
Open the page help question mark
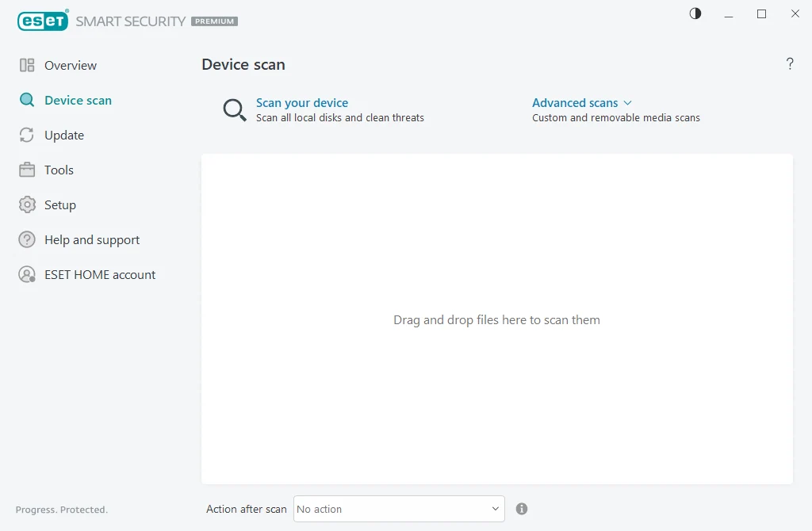point(790,63)
